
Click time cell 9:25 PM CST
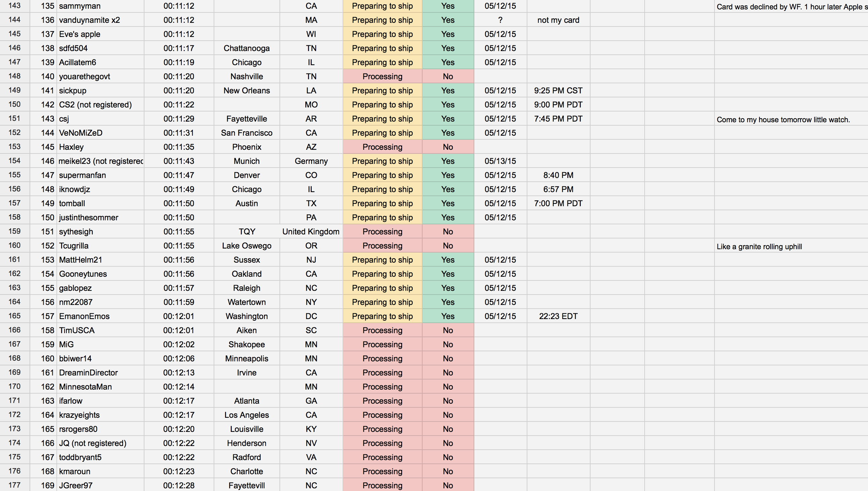pyautogui.click(x=558, y=91)
